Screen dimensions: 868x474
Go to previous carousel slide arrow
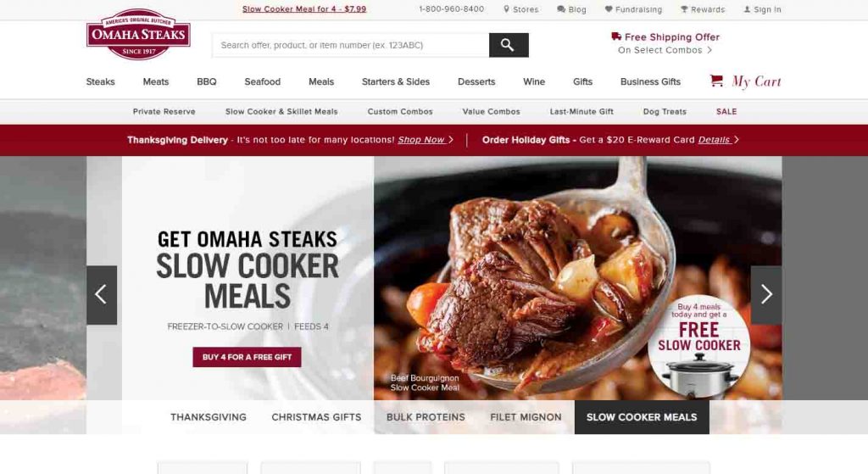tap(102, 294)
